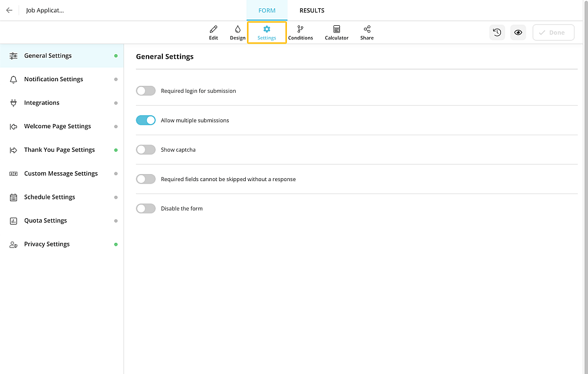Open the Calculator tool

tap(336, 32)
